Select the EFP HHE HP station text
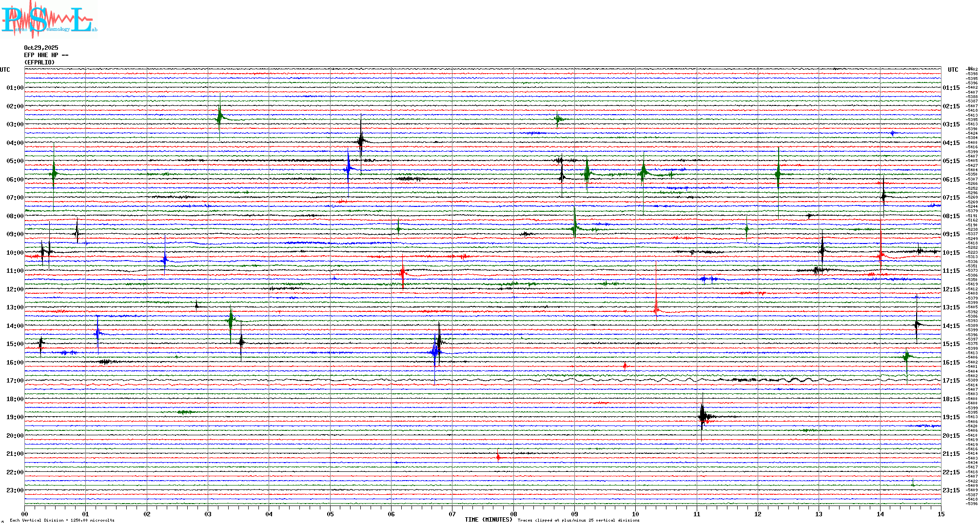The width and height of the screenshot is (980, 527). pos(46,55)
